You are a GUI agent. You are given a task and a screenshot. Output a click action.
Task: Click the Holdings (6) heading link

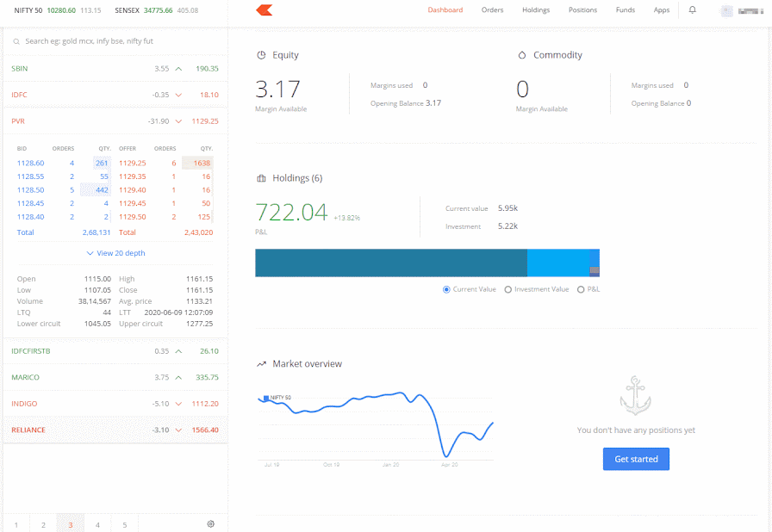coord(297,178)
